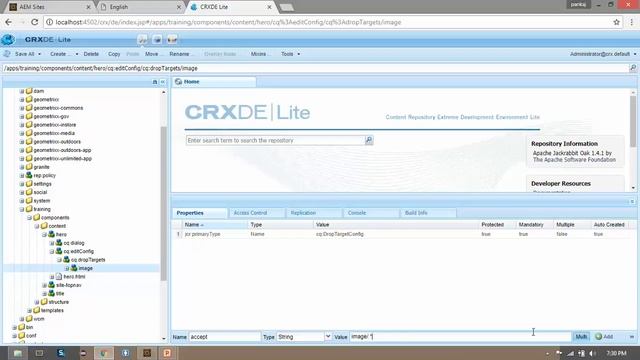This screenshot has width=640, height=360.
Task: Select the hero.html file node
Action: (x=74, y=277)
